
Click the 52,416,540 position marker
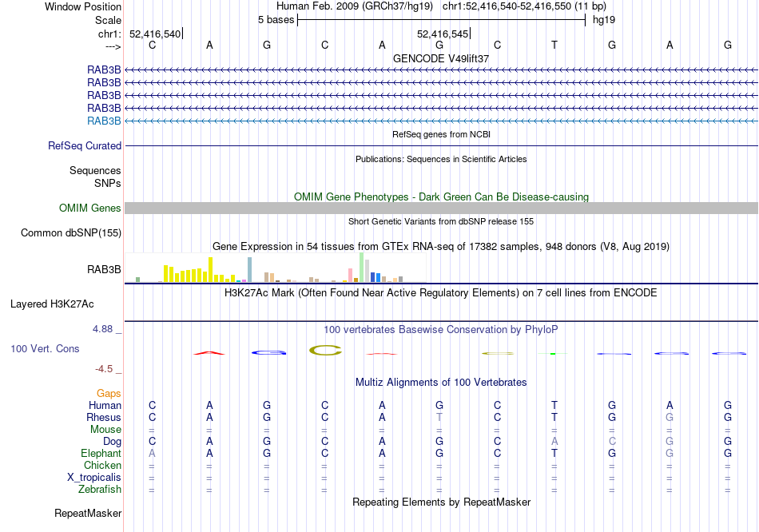[x=155, y=34]
